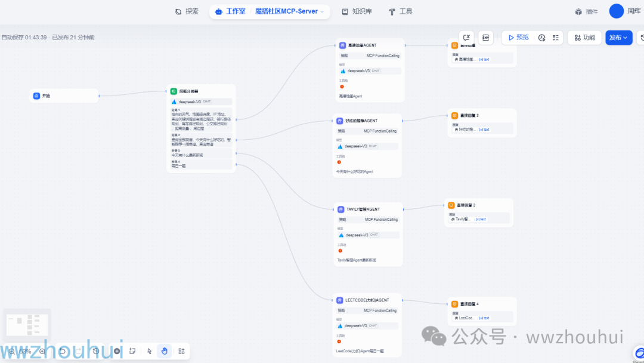The width and height of the screenshot is (644, 363).
Task: Click the 自动保存 01:43:39 status text
Action: [24, 38]
